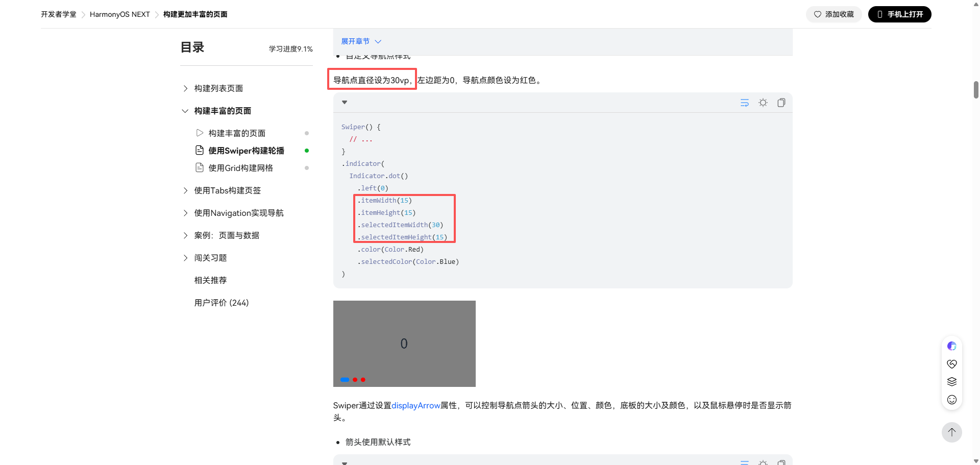Select the 使用Grid构建网格 lesson
Screen dimensions: 980x465
click(240, 168)
